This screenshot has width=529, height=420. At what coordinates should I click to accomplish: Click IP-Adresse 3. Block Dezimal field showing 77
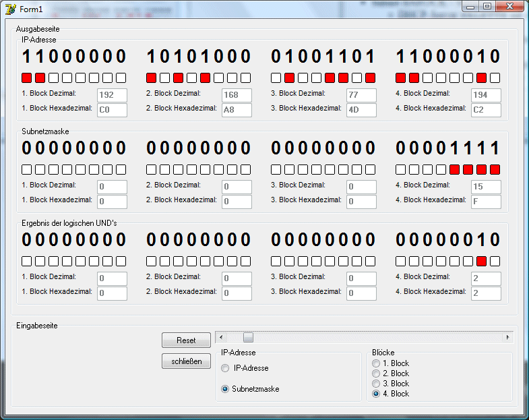pyautogui.click(x=361, y=95)
